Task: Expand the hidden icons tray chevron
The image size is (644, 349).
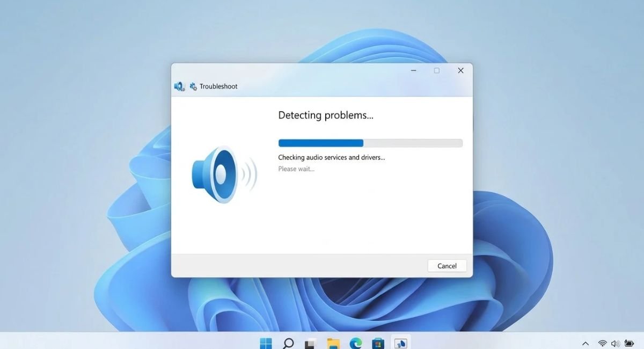Action: 586,344
